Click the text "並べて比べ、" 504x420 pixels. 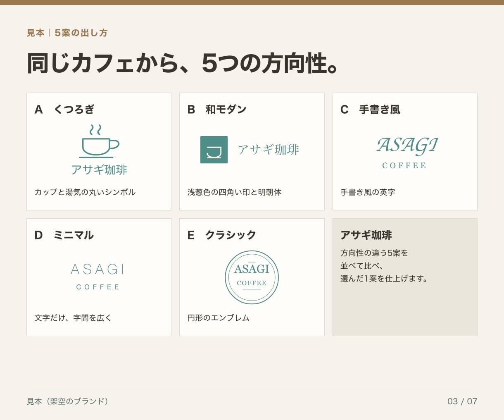pyautogui.click(x=362, y=266)
